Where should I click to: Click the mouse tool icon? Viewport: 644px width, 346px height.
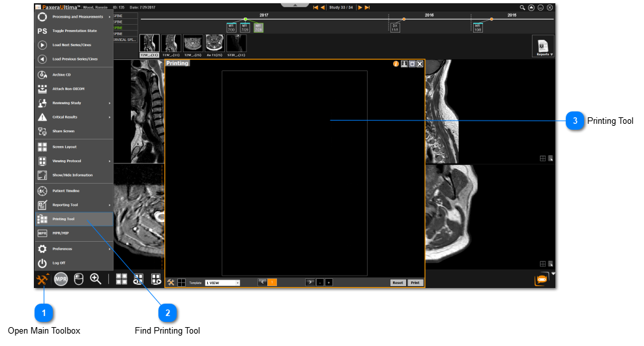[78, 279]
